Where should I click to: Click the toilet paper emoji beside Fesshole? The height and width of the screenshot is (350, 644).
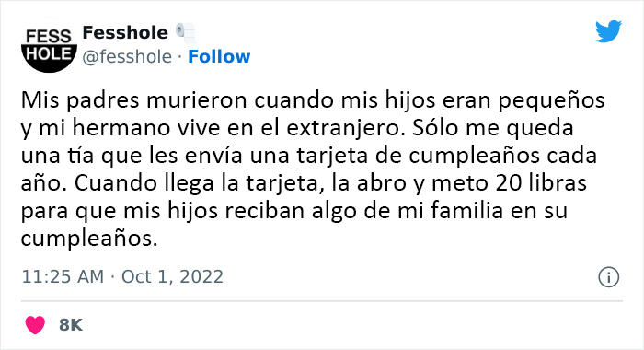click(x=186, y=33)
